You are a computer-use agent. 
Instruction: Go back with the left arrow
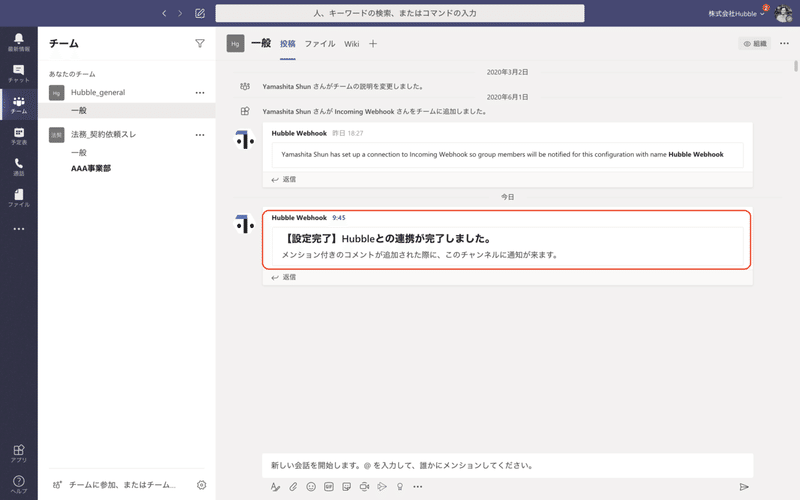point(164,13)
